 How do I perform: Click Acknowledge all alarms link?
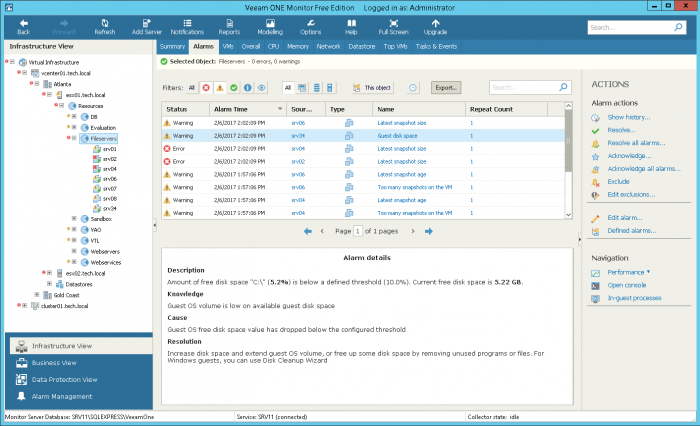[x=644, y=169]
